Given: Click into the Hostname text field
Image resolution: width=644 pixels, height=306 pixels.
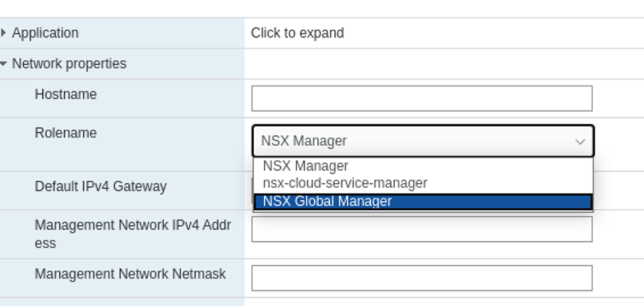Looking at the screenshot, I should 422,98.
